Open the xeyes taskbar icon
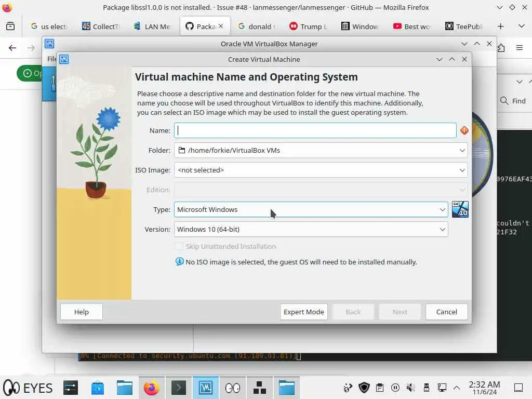This screenshot has width=532, height=399. click(233, 388)
